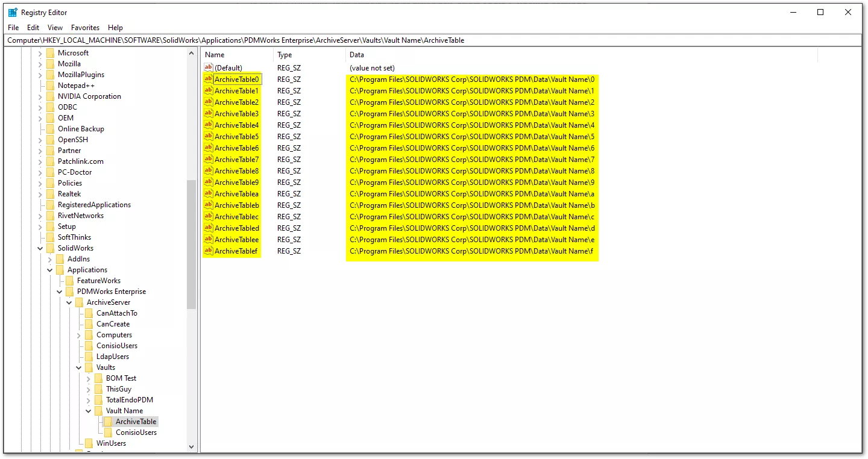
Task: Click the folder icon beside Realtek
Action: (x=50, y=194)
